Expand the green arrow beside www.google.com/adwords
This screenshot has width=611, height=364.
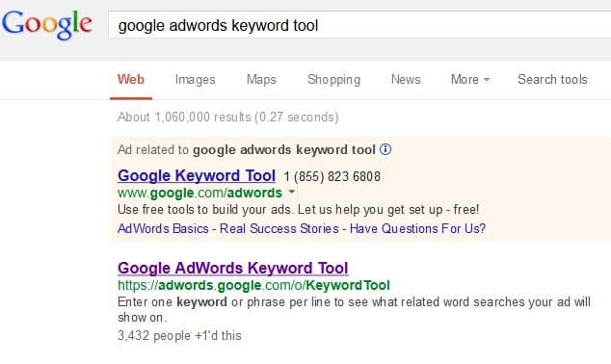292,192
